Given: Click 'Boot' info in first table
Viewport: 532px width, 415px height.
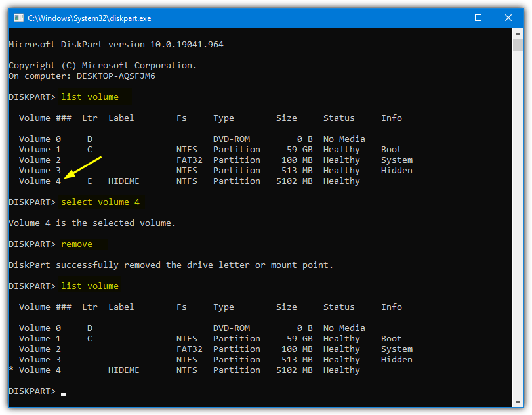Looking at the screenshot, I should (x=391, y=150).
